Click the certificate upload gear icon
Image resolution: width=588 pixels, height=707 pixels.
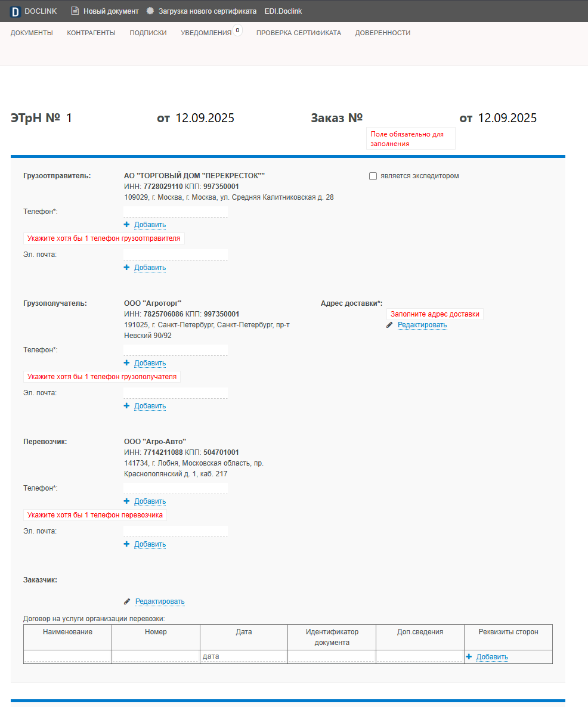pyautogui.click(x=150, y=11)
